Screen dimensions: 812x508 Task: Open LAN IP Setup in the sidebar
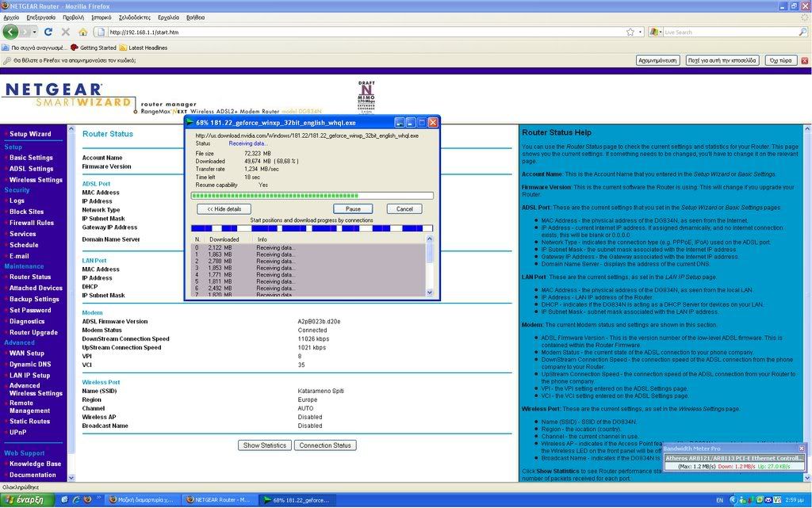pyautogui.click(x=29, y=376)
